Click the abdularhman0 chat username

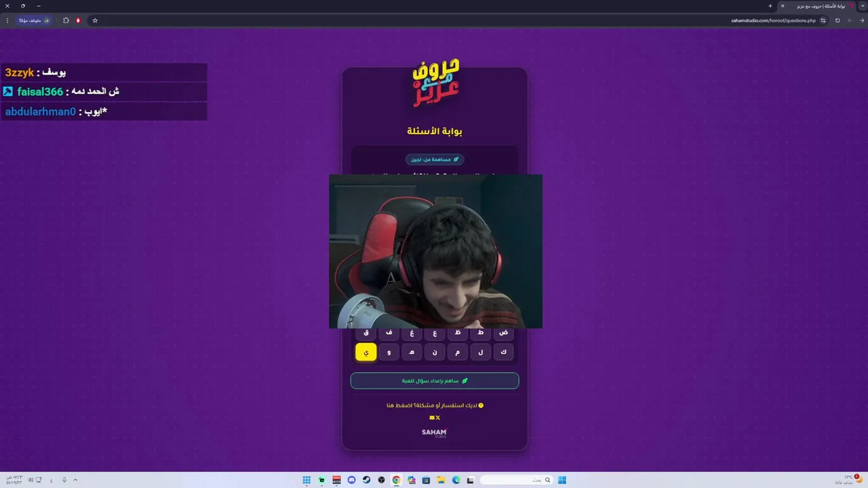pyautogui.click(x=41, y=112)
